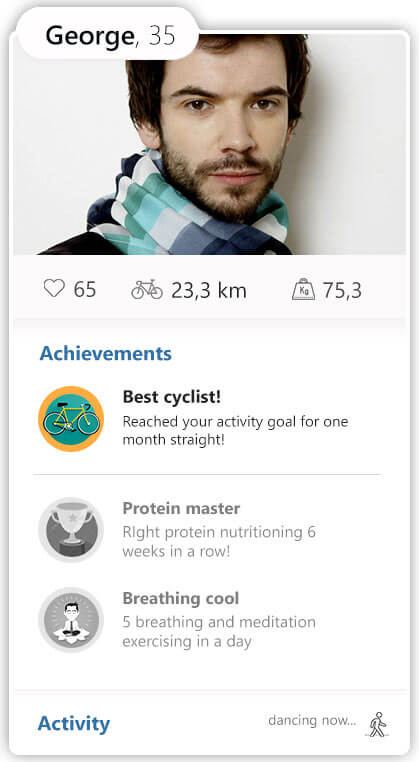Open the Best cyclist bicycle badge
This screenshot has width=419, height=762.
(71, 419)
